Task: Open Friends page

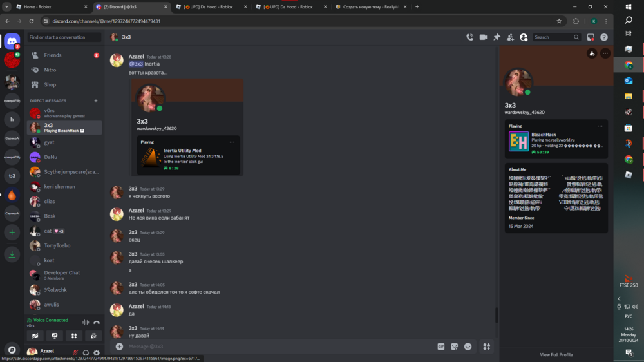Action: (x=64, y=55)
